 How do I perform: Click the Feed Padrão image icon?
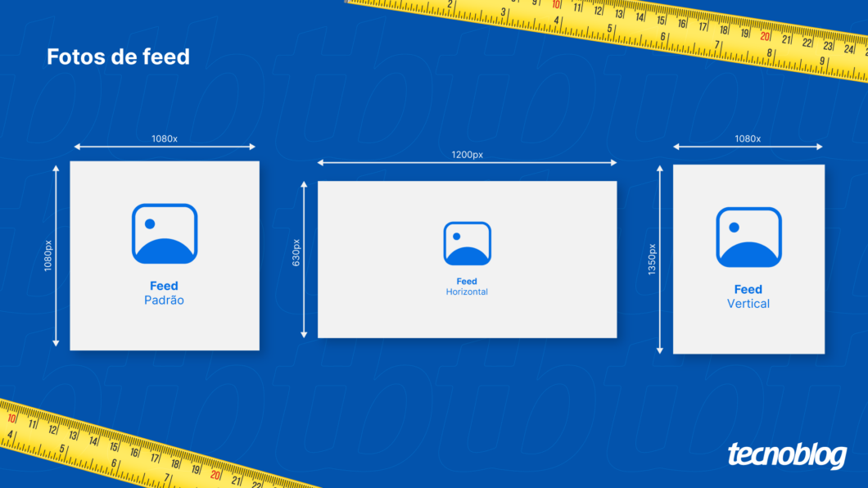click(165, 233)
